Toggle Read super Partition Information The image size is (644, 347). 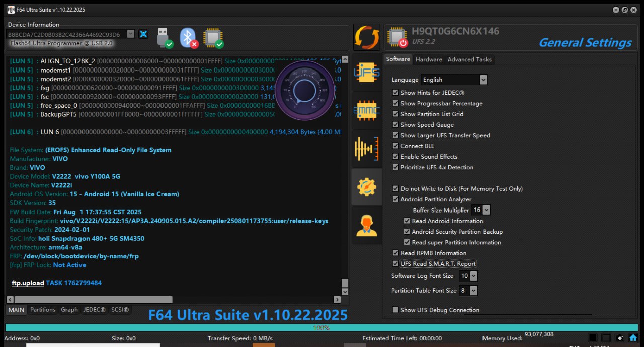[x=407, y=242]
